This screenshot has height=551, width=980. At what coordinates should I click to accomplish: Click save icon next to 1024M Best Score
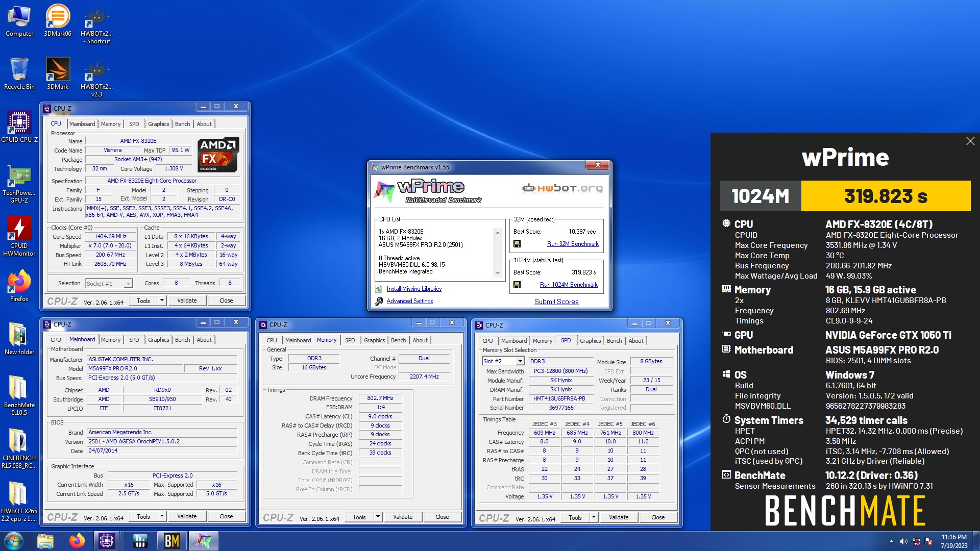(517, 285)
